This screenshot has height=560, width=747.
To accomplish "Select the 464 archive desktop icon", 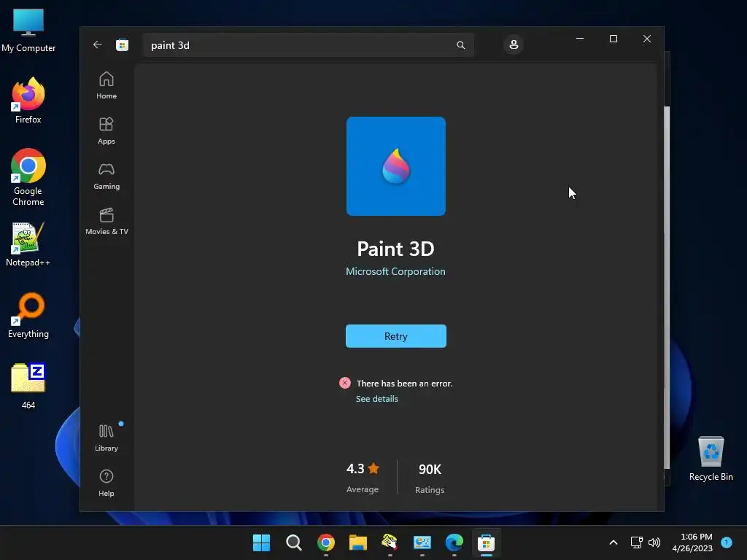I will (x=28, y=386).
